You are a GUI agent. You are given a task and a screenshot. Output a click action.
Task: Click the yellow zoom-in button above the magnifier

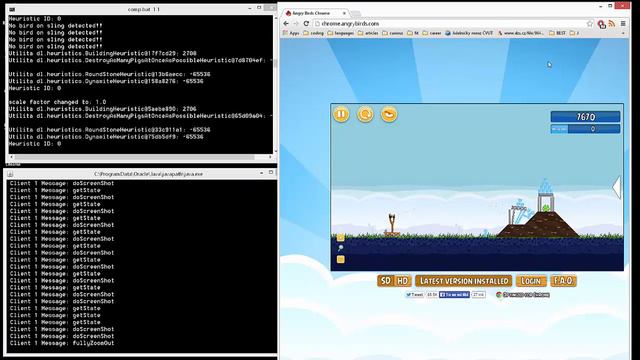340,238
